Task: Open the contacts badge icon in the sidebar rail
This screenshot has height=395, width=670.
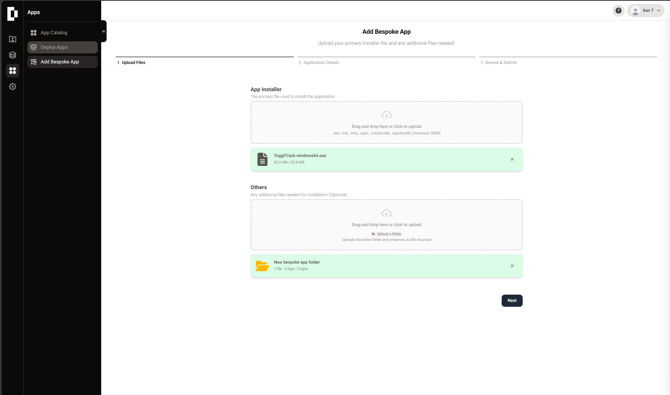Action: tap(12, 39)
